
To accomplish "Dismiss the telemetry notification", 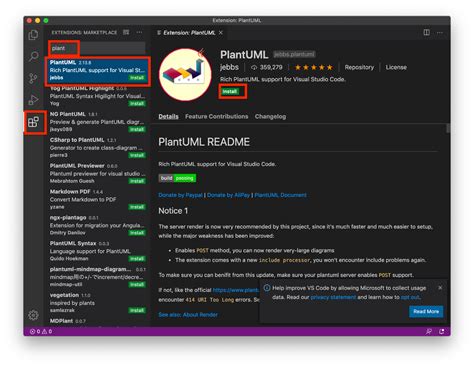I will (x=440, y=287).
